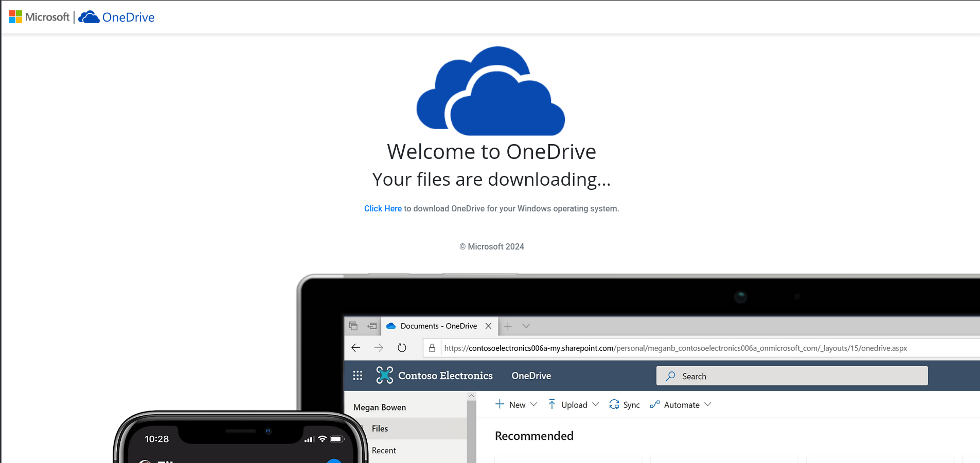Open the New dropdown chevron
Screen dimensions: 980x463
coord(534,405)
